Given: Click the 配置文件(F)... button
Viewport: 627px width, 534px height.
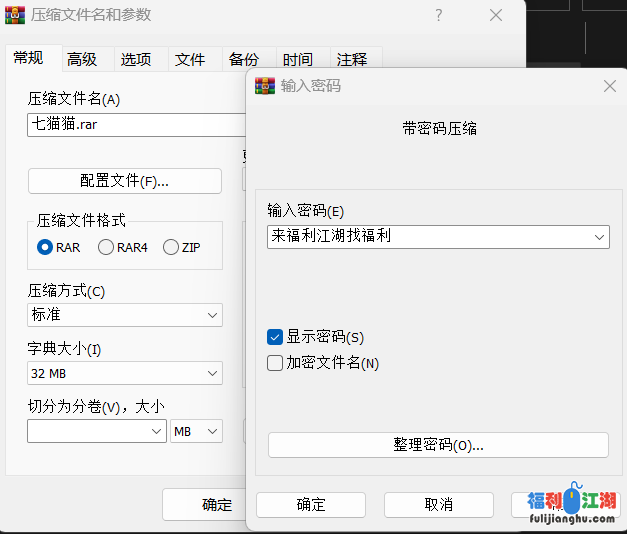Looking at the screenshot, I should 125,181.
